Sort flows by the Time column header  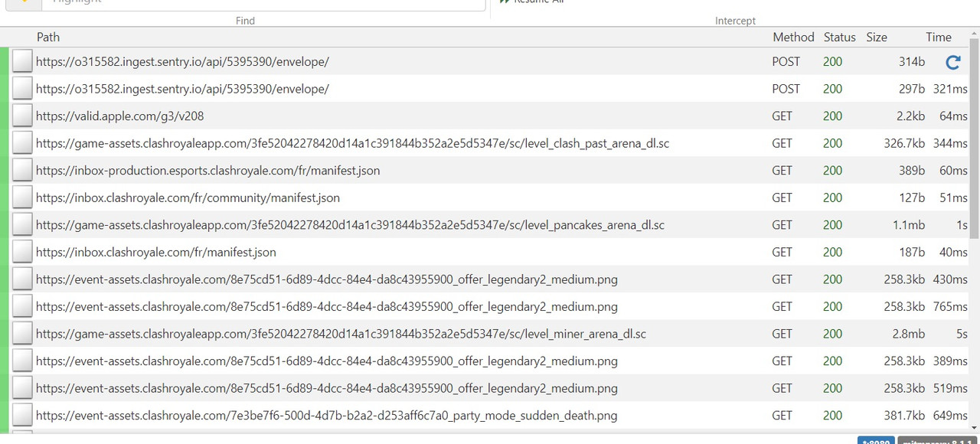tap(939, 37)
